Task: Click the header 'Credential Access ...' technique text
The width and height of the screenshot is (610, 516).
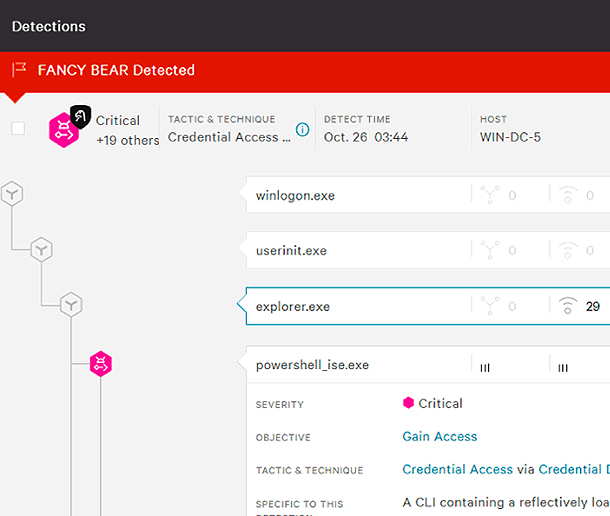Action: click(229, 137)
